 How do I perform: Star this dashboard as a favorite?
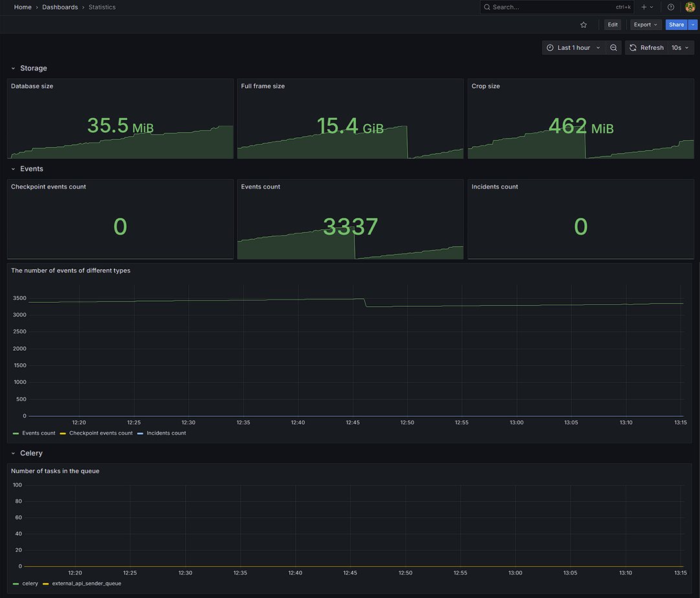(x=583, y=25)
